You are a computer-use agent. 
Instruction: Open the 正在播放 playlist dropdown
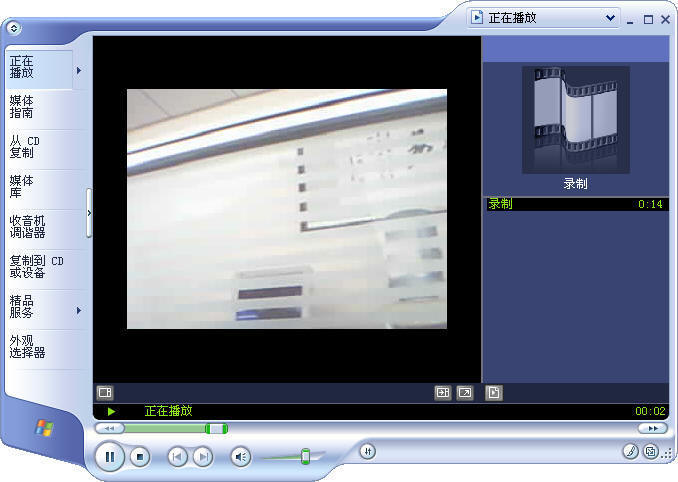pyautogui.click(x=611, y=17)
